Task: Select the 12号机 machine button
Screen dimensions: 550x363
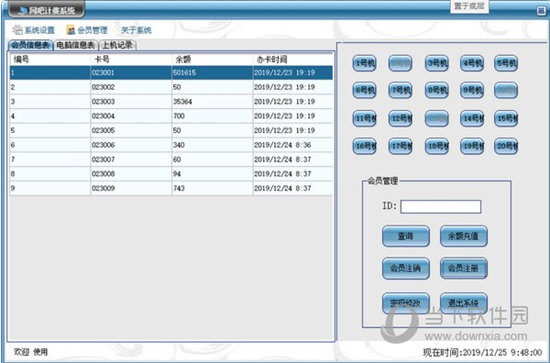Action: pos(400,119)
